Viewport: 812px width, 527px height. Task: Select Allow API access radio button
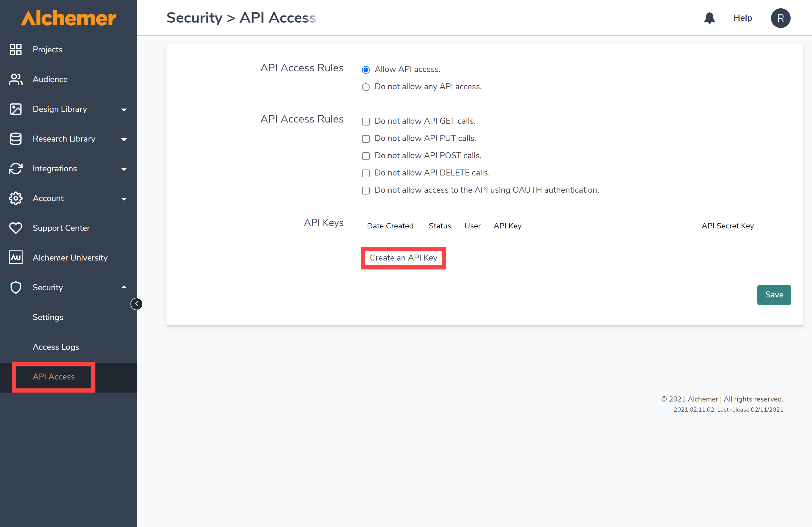pyautogui.click(x=366, y=70)
